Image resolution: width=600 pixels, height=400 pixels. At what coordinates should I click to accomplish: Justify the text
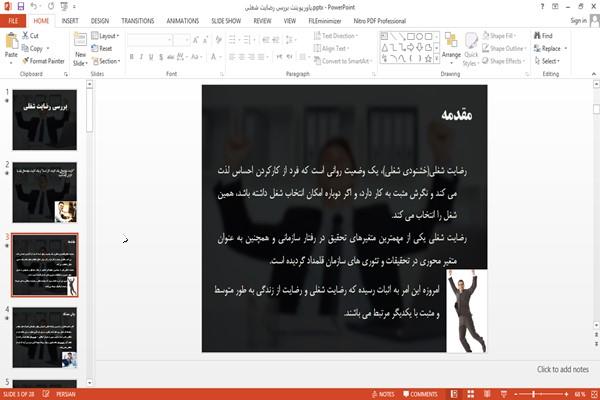(261, 57)
